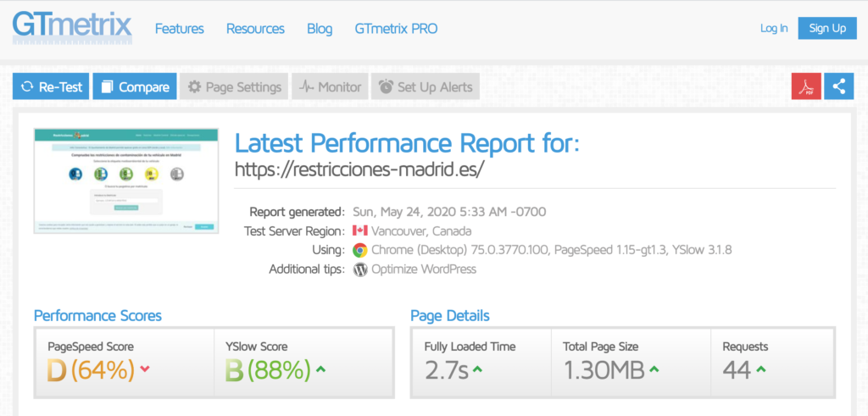Click the YSlow Score green up arrow

click(x=320, y=369)
